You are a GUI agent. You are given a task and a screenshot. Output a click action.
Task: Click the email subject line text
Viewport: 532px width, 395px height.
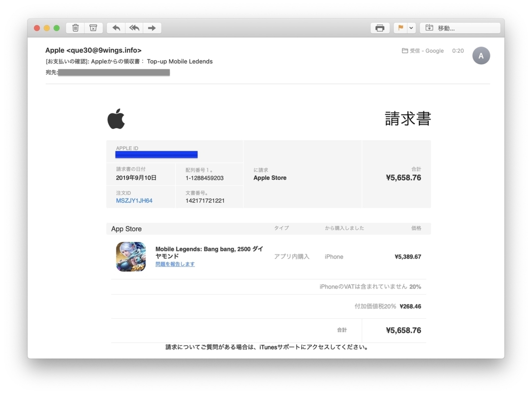click(129, 61)
